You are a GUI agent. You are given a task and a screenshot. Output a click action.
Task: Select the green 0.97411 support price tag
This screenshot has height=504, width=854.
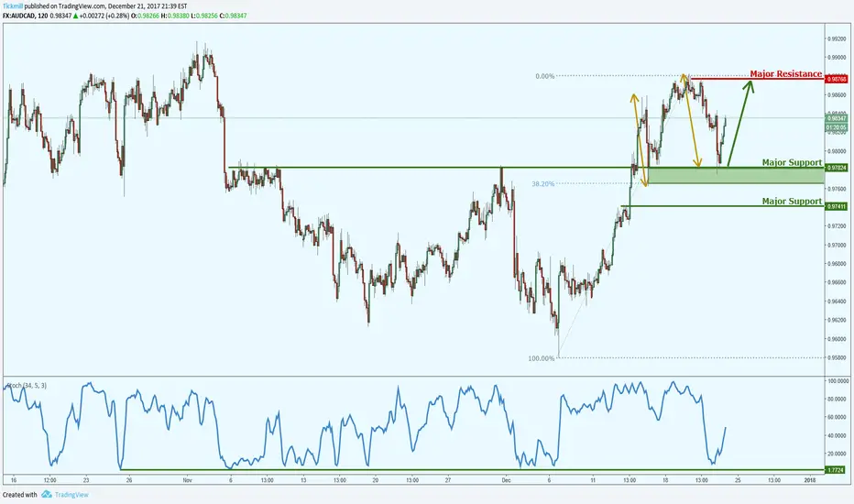(837, 206)
